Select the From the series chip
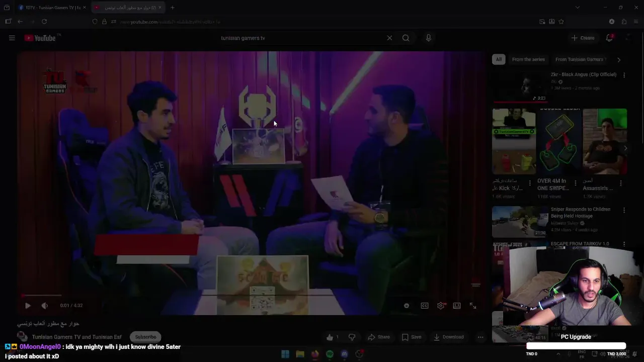Image resolution: width=644 pixels, height=362 pixels. tap(528, 59)
